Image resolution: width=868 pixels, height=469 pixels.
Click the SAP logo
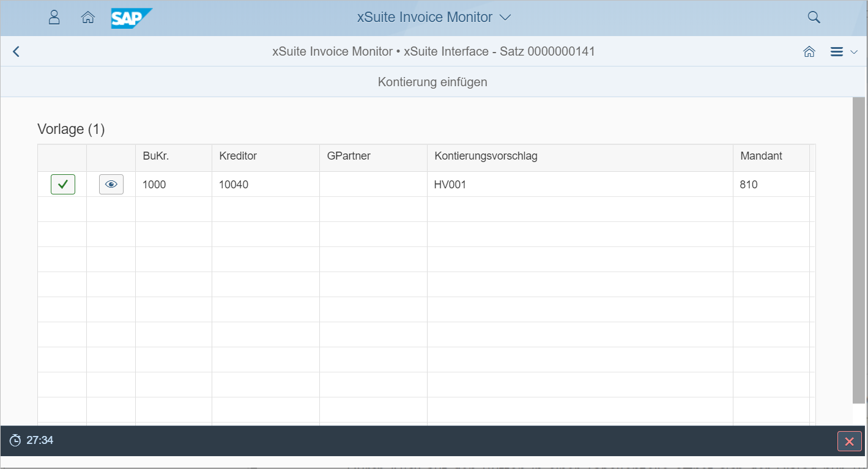coord(131,18)
